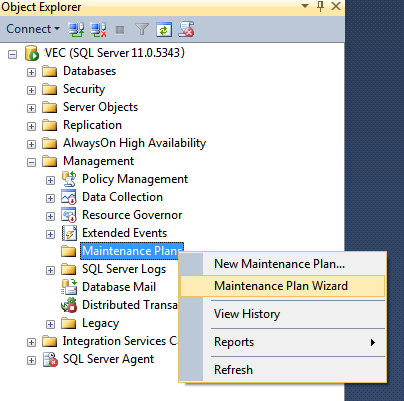This screenshot has width=404, height=401.
Task: Click the Stop toolbar icon
Action: click(120, 30)
